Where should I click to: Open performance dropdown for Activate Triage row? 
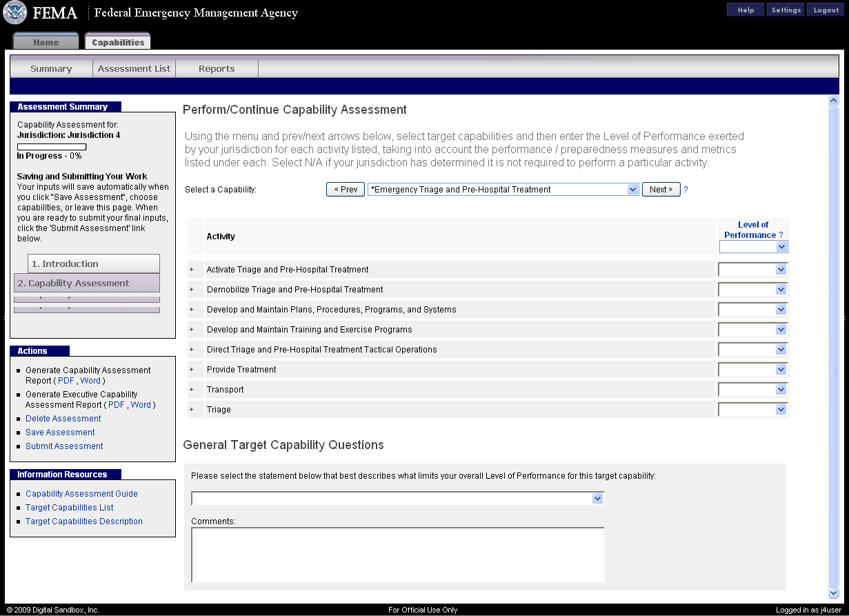point(752,270)
